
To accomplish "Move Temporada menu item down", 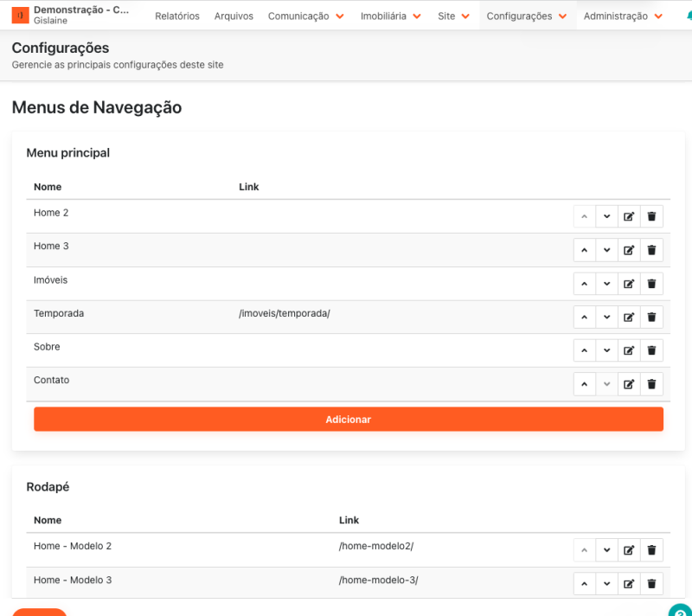I will coord(606,318).
